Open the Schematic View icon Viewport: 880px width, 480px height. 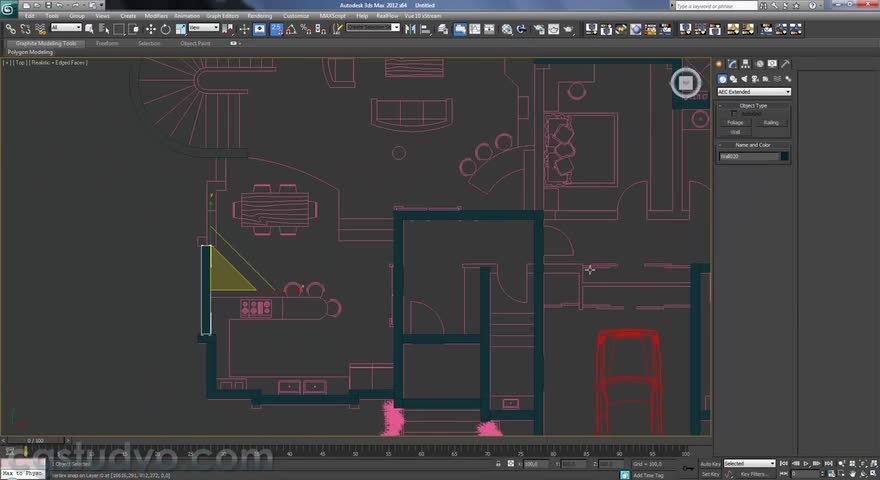coord(489,29)
